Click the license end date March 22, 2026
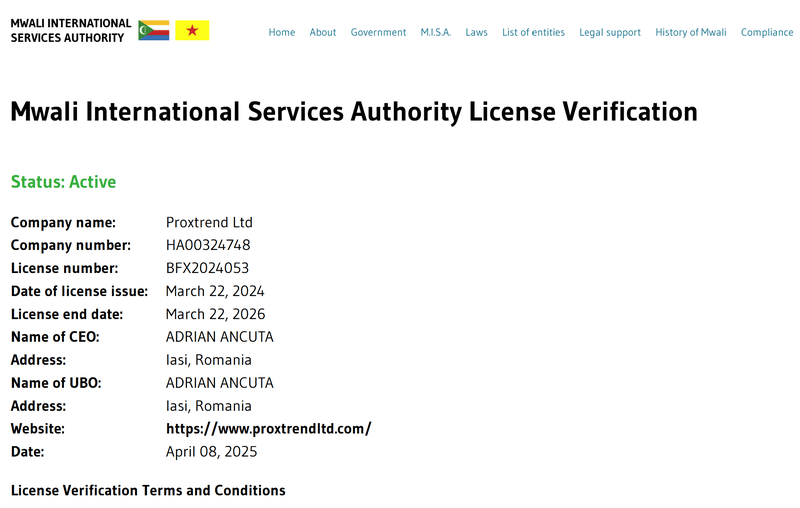 click(x=215, y=314)
